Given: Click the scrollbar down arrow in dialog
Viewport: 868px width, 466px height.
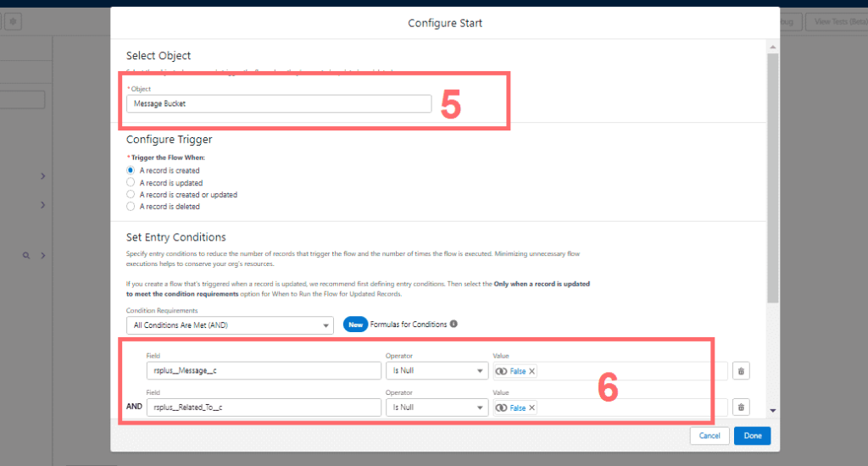Looking at the screenshot, I should [x=772, y=410].
